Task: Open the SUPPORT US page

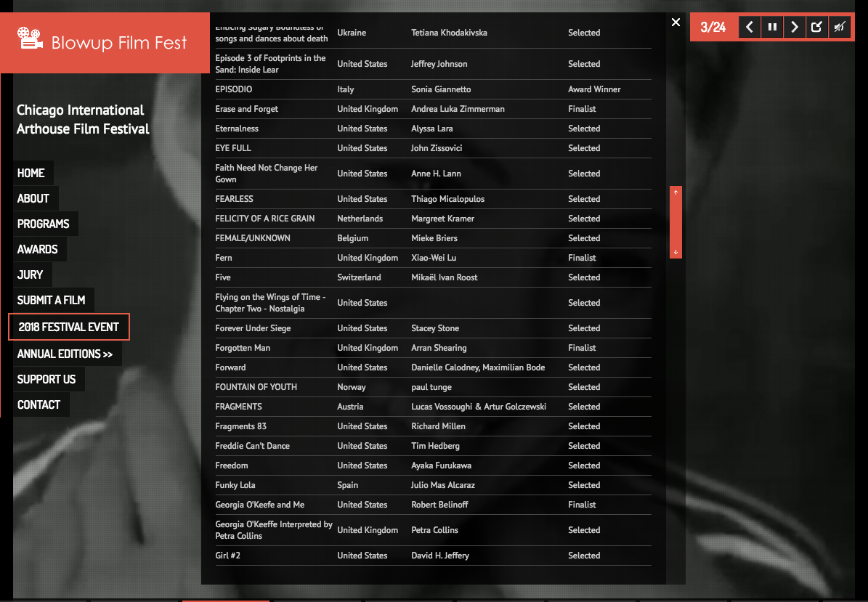Action: [46, 379]
